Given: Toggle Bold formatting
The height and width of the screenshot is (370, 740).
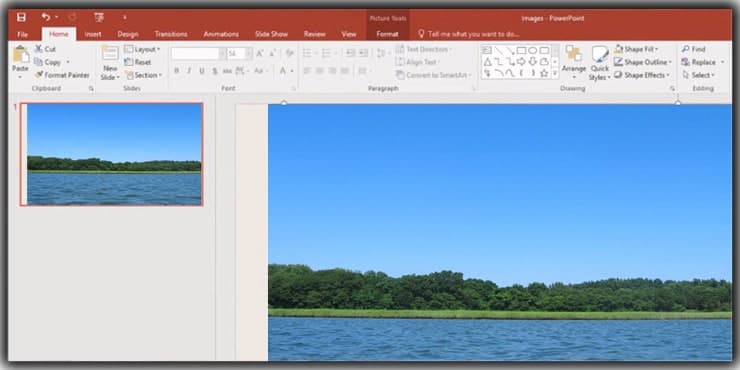Looking at the screenshot, I should click(x=177, y=71).
